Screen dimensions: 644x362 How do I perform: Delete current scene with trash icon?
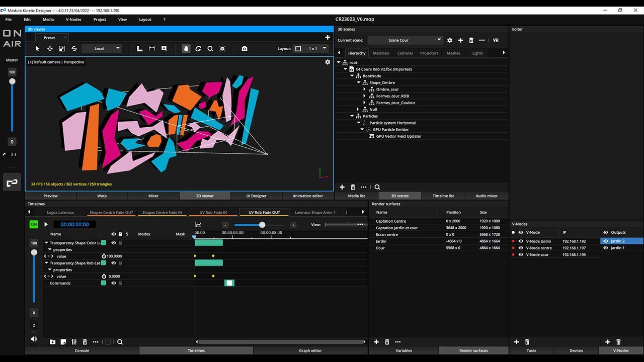pos(471,40)
